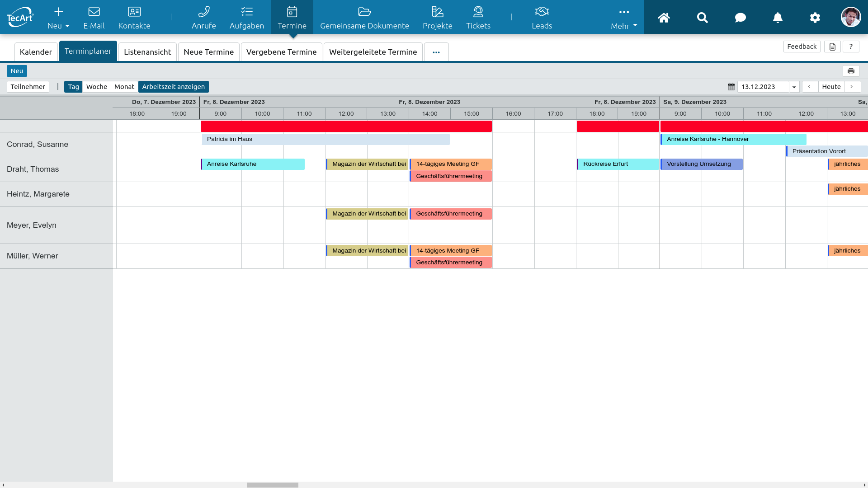Open the Aufgaben checklist icon
Screen dimensions: 868x488
coord(246,12)
